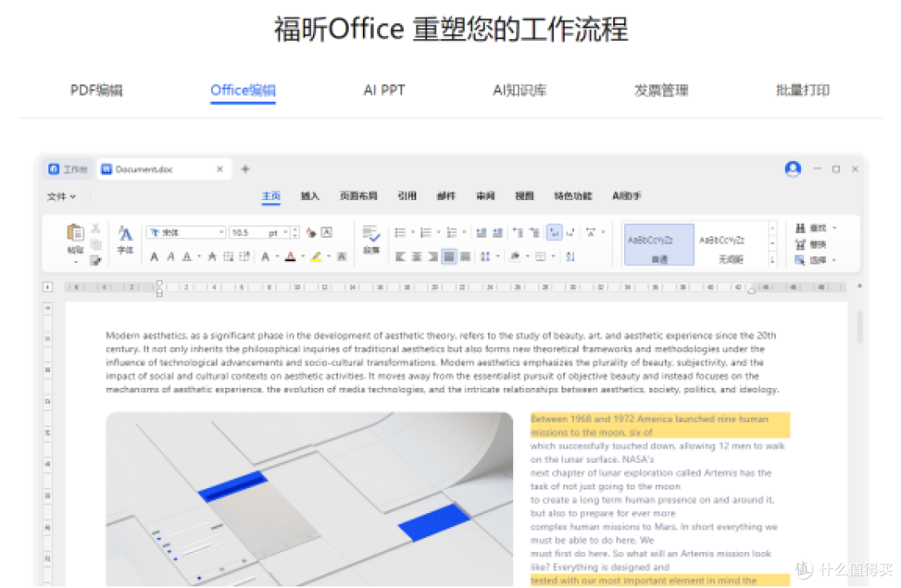Open the font name dropdown
This screenshot has width=901, height=588.
click(221, 233)
